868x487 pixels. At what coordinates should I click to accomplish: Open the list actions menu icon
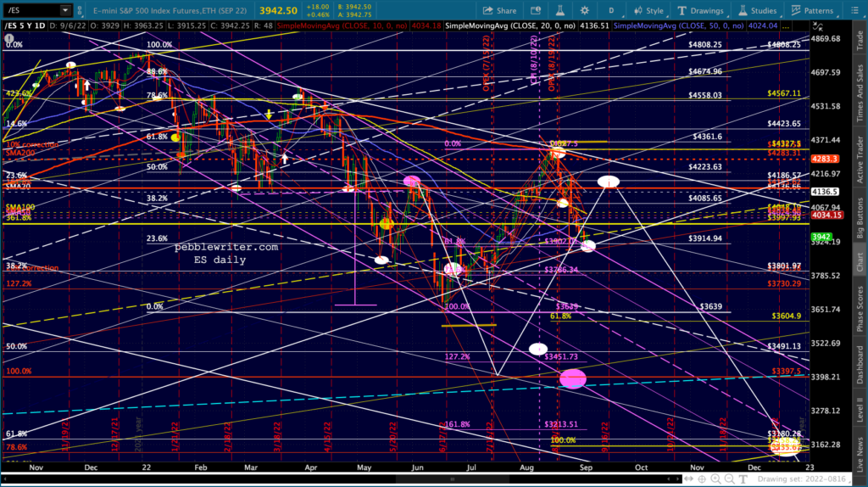point(854,10)
